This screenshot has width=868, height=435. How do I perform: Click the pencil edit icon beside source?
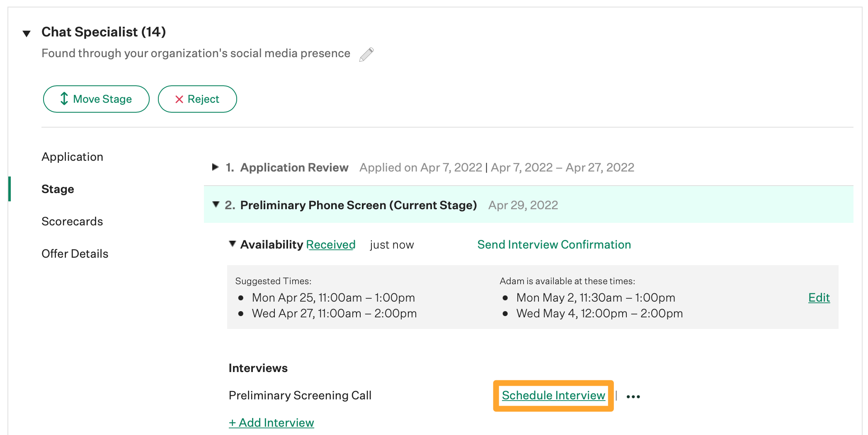tap(366, 54)
